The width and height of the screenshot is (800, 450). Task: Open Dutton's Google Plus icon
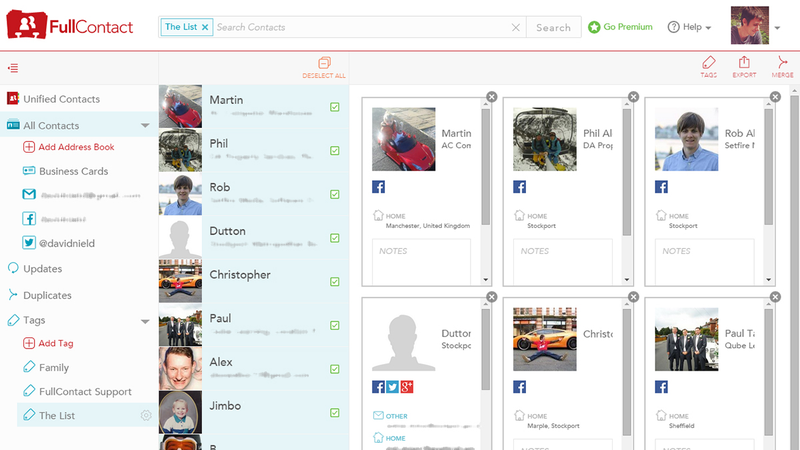coord(407,387)
